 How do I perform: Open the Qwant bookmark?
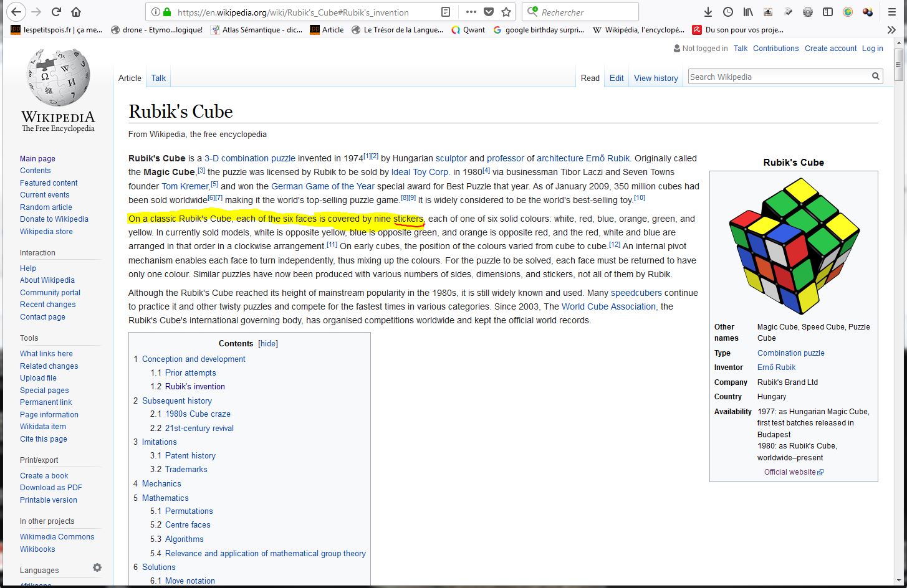pos(468,30)
